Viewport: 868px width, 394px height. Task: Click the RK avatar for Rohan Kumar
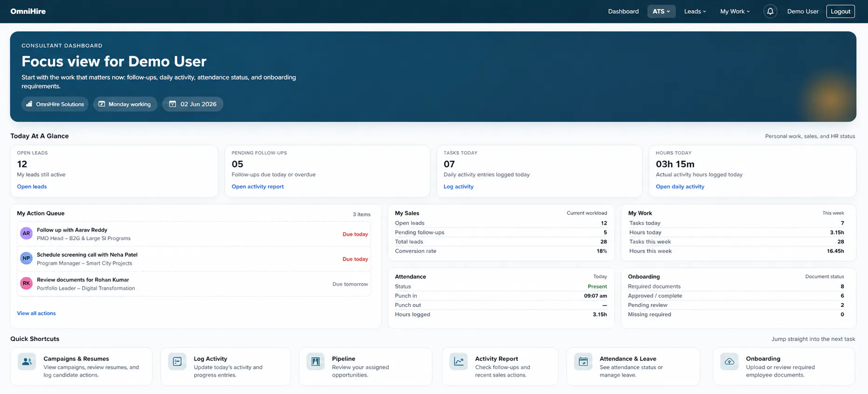point(26,283)
